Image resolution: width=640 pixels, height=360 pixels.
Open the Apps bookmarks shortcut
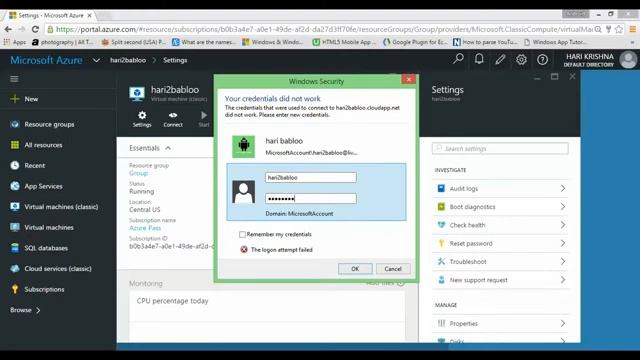click(15, 42)
